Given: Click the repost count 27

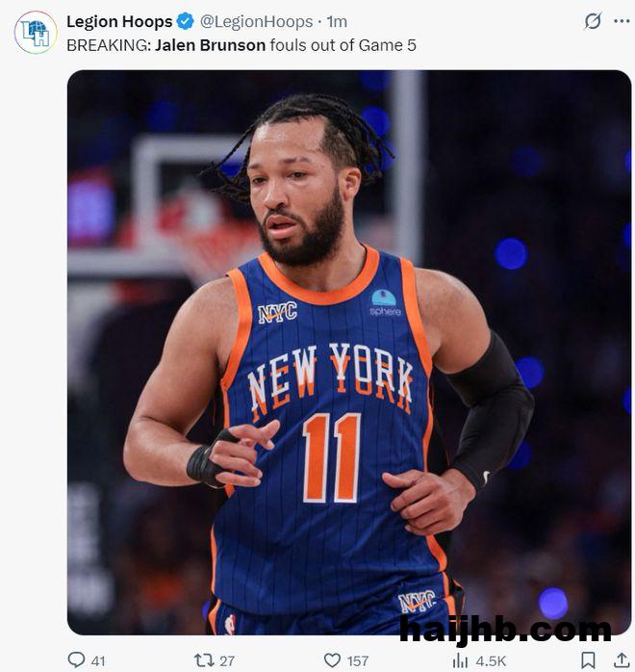Looking at the screenshot, I should coord(227,660).
